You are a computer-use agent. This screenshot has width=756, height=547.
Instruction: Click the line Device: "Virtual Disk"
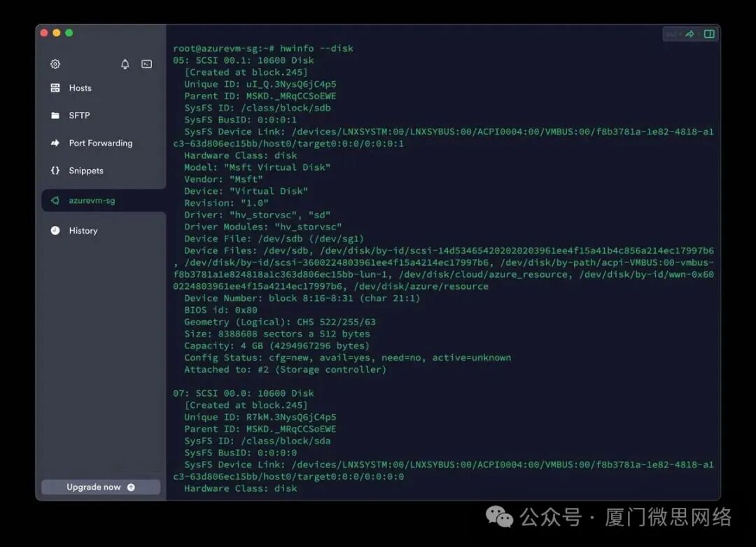tap(246, 192)
